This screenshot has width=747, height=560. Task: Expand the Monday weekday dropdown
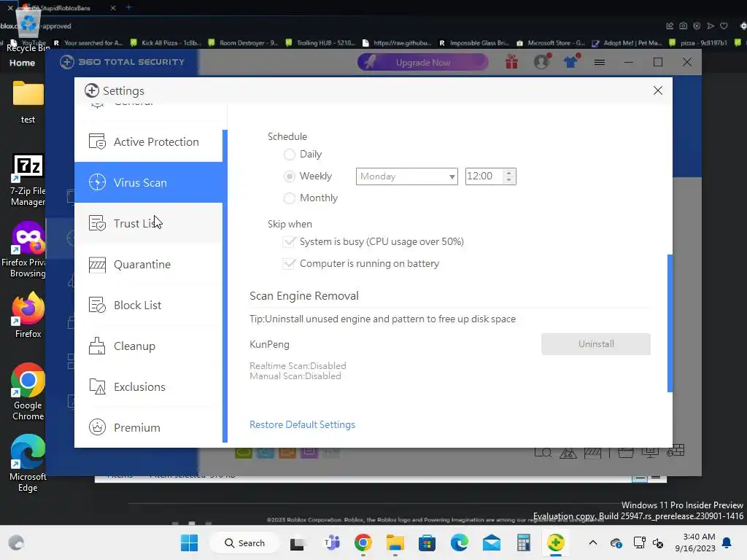[x=407, y=176]
